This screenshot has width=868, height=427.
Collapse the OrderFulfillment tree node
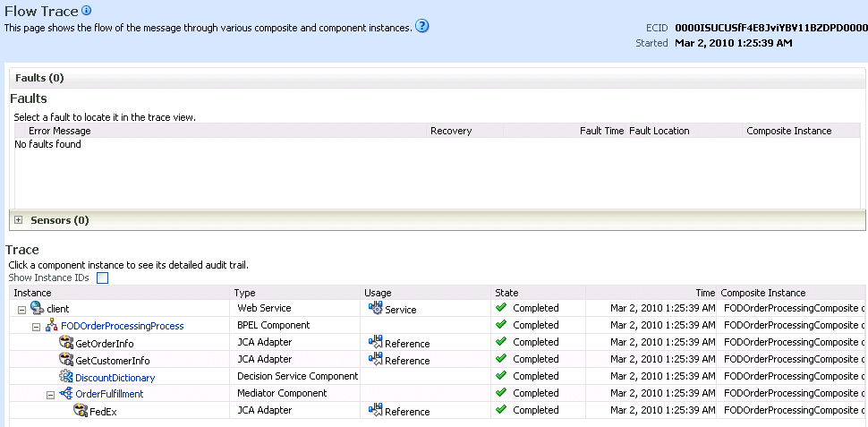click(51, 395)
